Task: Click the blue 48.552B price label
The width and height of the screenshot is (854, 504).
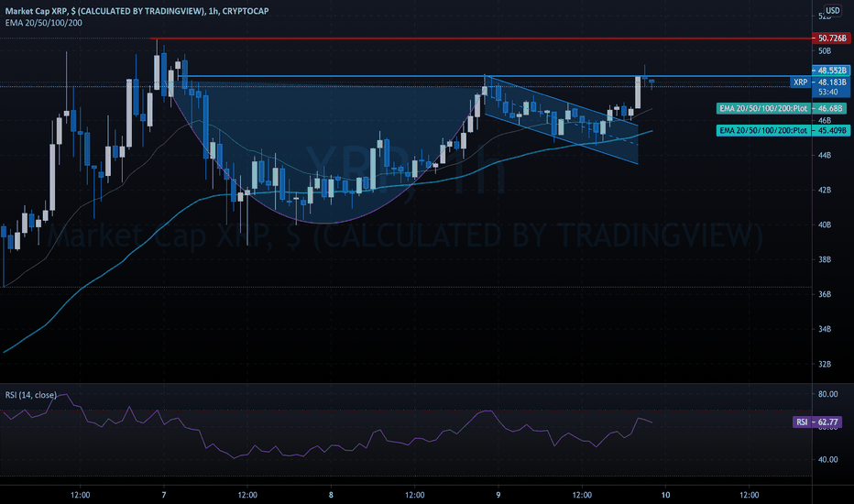Action: pyautogui.click(x=831, y=71)
